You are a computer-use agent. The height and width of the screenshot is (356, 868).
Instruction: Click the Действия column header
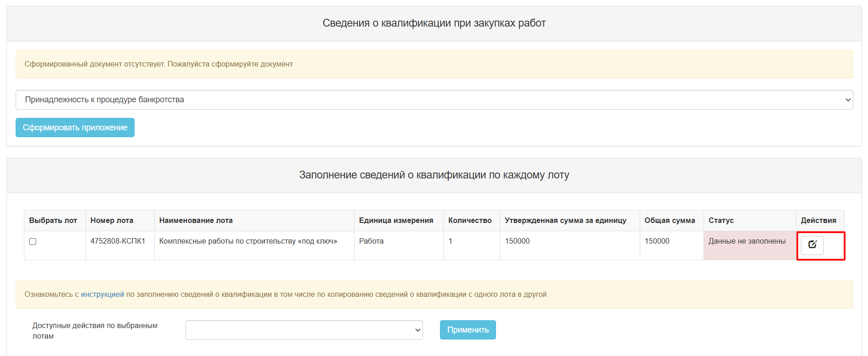818,220
